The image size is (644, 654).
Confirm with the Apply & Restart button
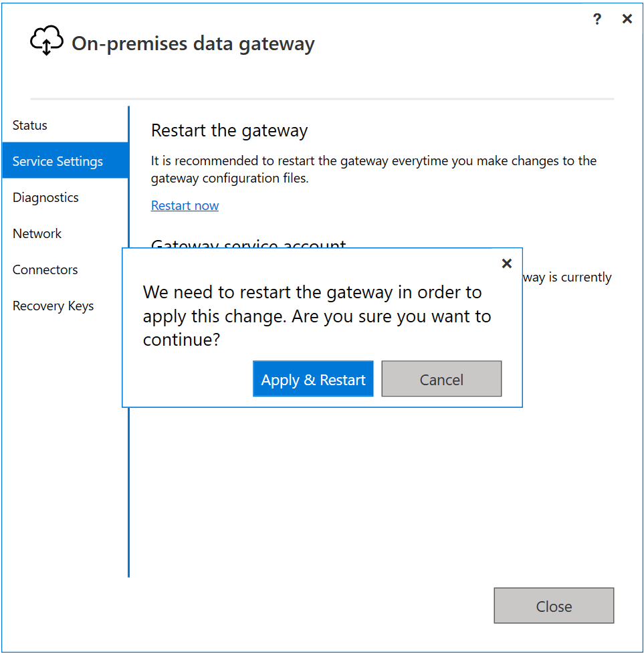[313, 379]
